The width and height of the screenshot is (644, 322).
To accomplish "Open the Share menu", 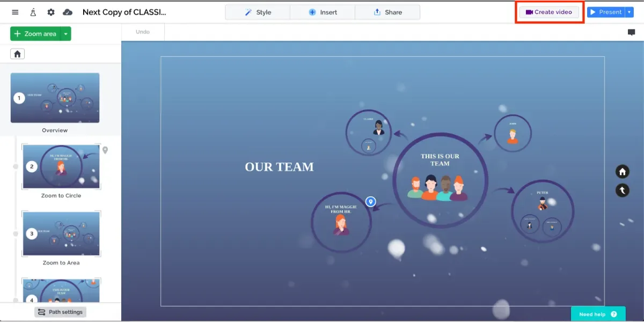I will pos(387,11).
